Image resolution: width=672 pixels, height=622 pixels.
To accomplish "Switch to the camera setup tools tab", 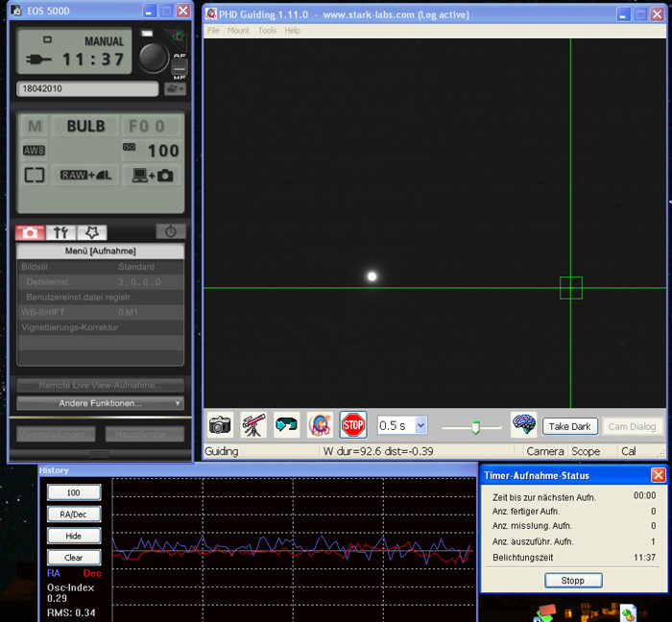I will (61, 232).
